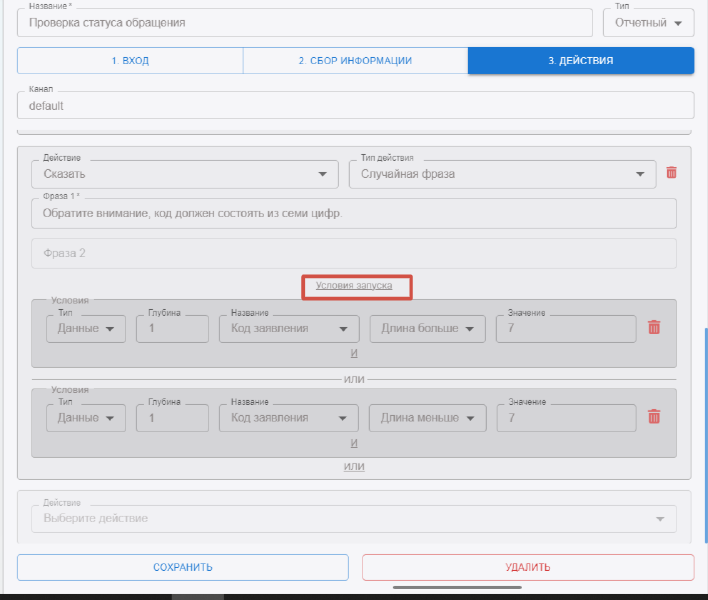Open "Тип действия" dropdown with Случайная фраза

pyautogui.click(x=501, y=173)
